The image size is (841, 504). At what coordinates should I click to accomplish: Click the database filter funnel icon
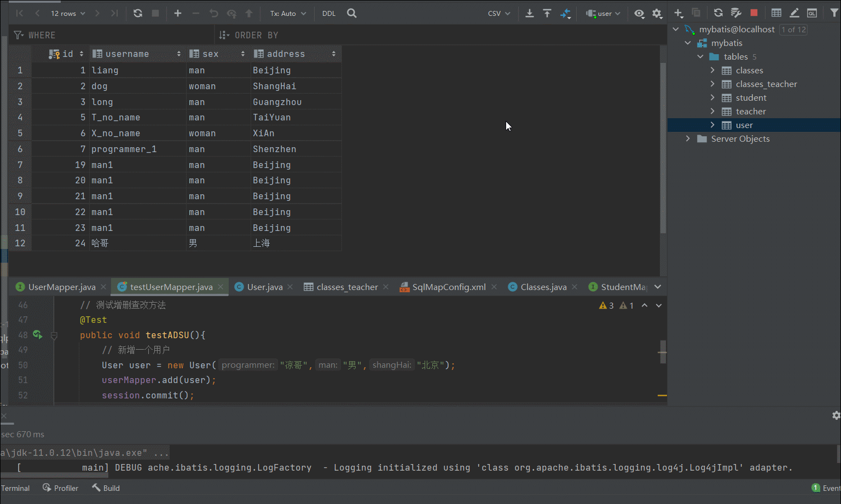834,13
